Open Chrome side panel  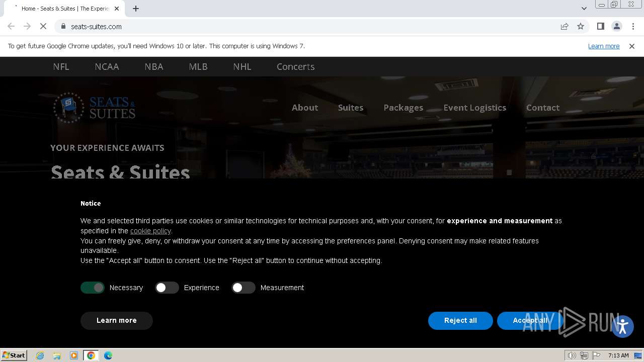[x=600, y=27]
